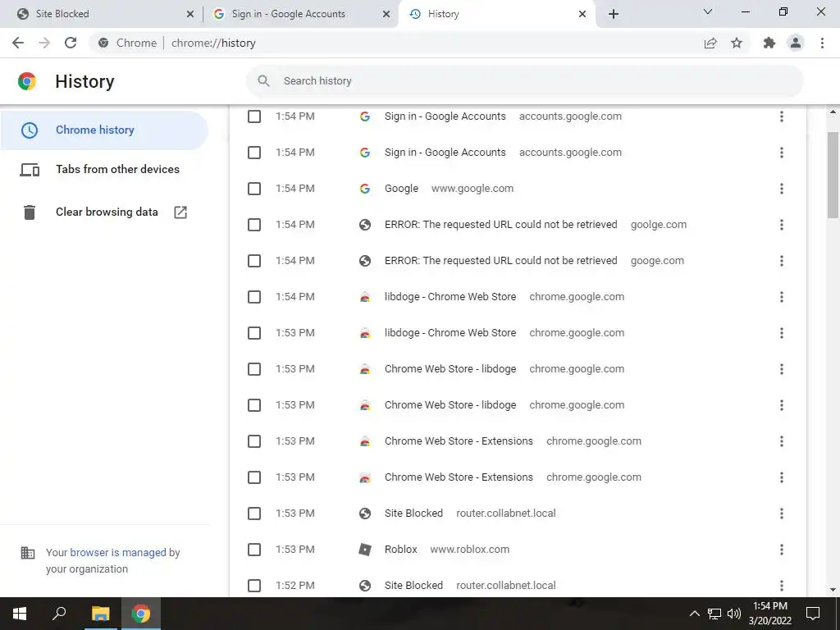
Task: Tick checkbox for libdoge entry at 1:54 PM
Action: point(254,297)
